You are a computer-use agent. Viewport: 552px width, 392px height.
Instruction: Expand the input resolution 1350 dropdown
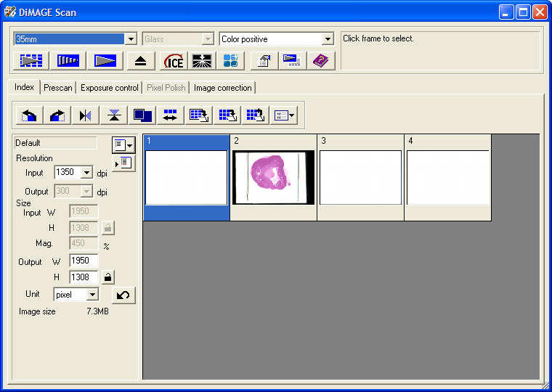pos(86,173)
